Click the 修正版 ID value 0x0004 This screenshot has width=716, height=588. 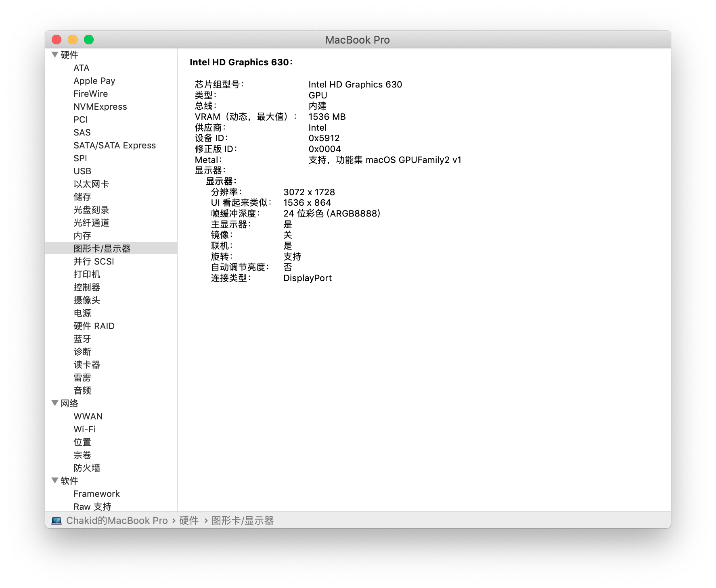coord(325,149)
